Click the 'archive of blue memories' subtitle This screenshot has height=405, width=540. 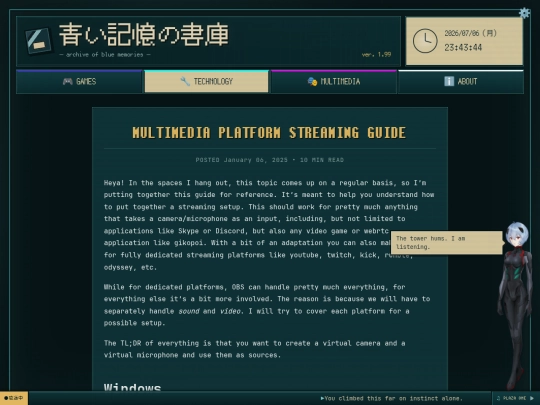(105, 55)
